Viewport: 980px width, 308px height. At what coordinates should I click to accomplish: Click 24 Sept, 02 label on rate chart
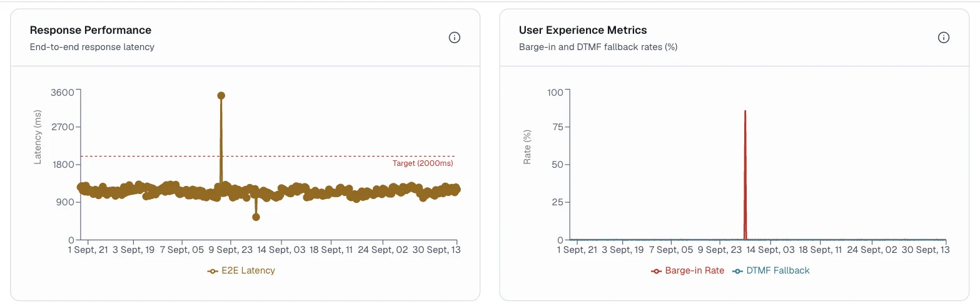pyautogui.click(x=872, y=250)
